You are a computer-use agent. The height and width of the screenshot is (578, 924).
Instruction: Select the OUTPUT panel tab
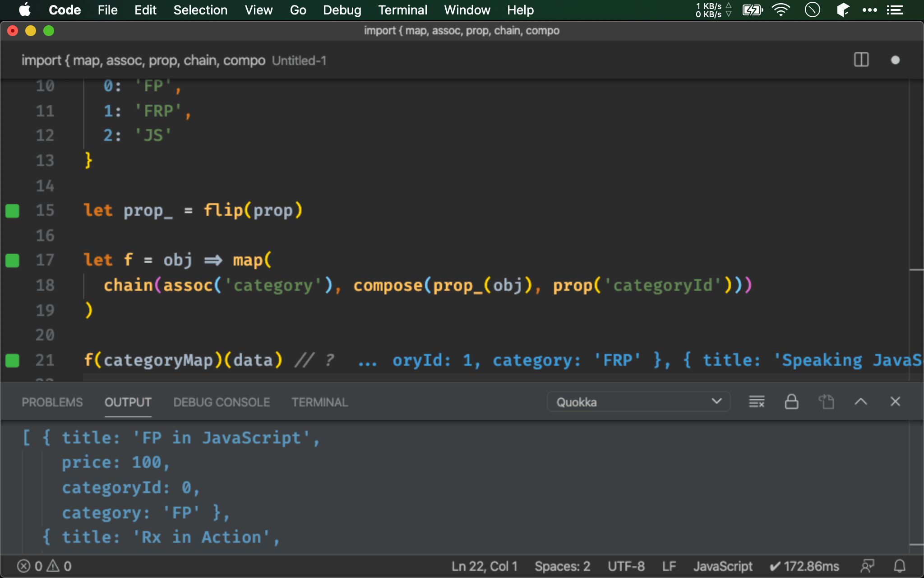(128, 402)
